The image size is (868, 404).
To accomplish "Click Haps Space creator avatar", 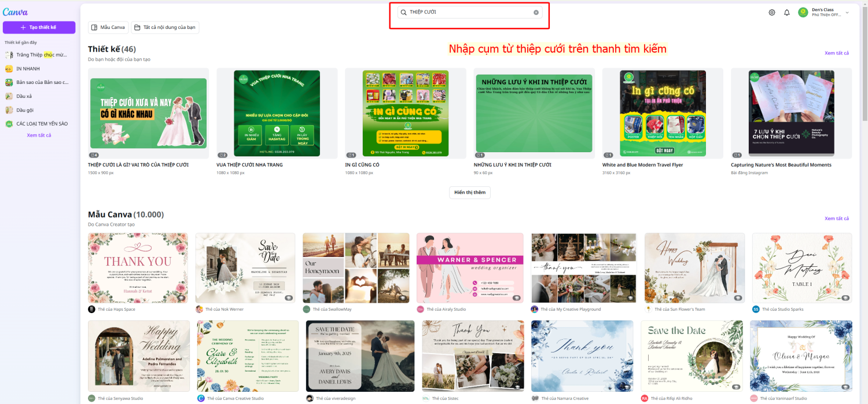I will point(91,309).
